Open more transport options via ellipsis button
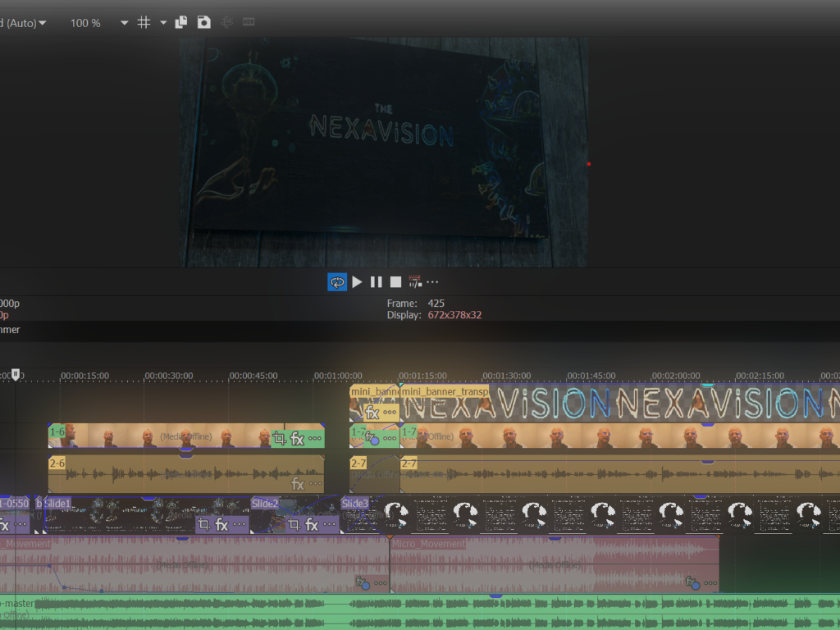This screenshot has width=840, height=630. pos(433,281)
